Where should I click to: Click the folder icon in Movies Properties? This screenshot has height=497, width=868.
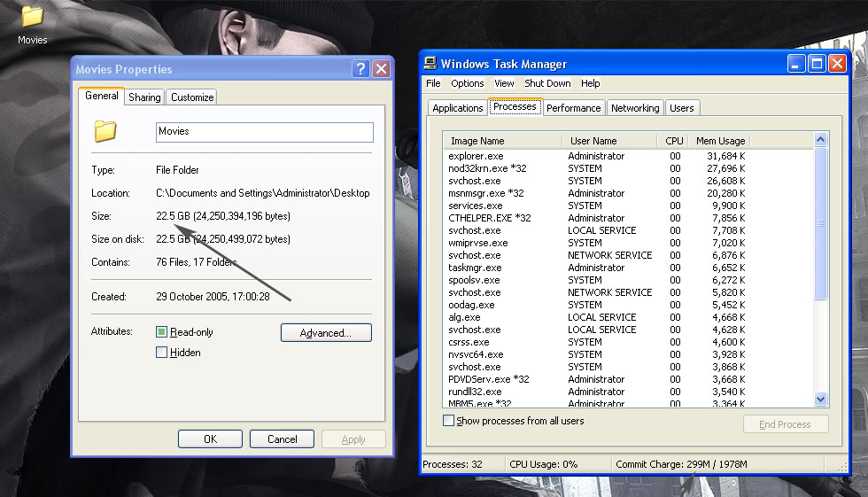coord(105,131)
